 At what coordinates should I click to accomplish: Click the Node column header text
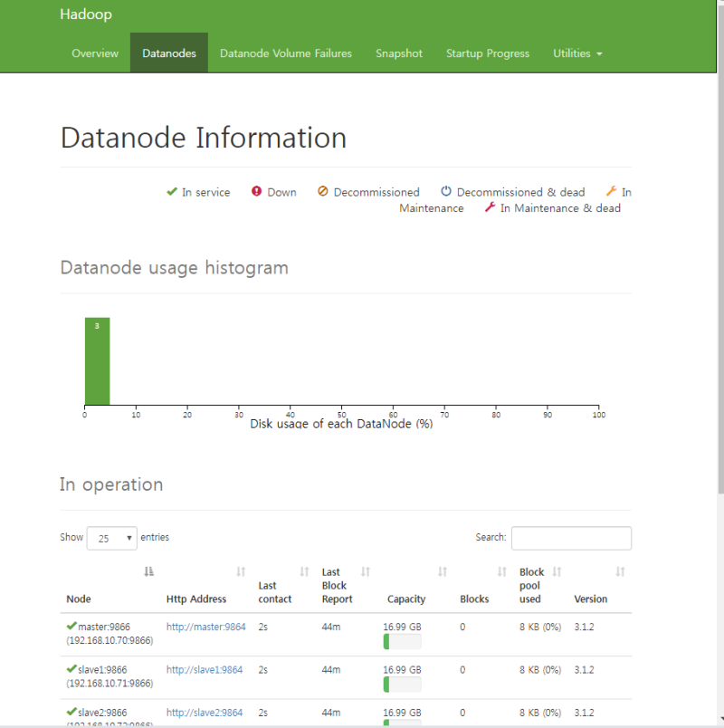(79, 599)
